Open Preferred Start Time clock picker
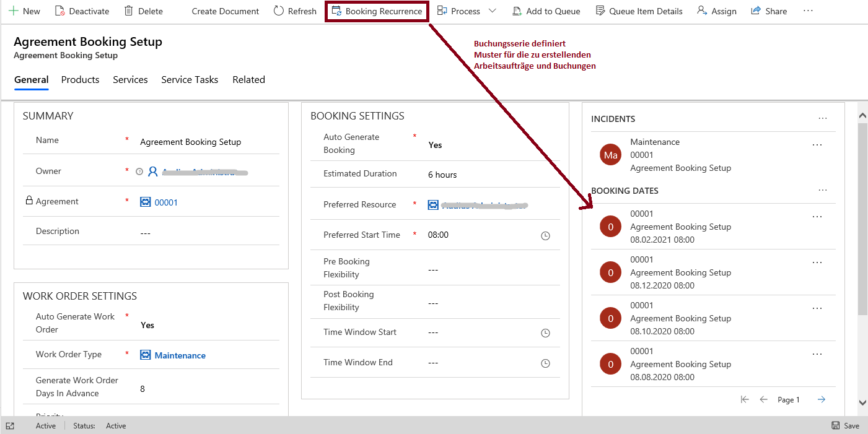868x434 pixels. [x=545, y=236]
